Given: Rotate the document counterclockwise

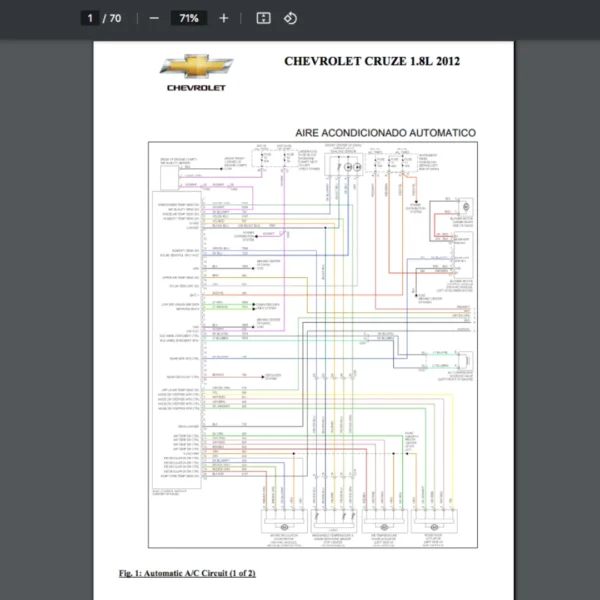Looking at the screenshot, I should point(290,18).
